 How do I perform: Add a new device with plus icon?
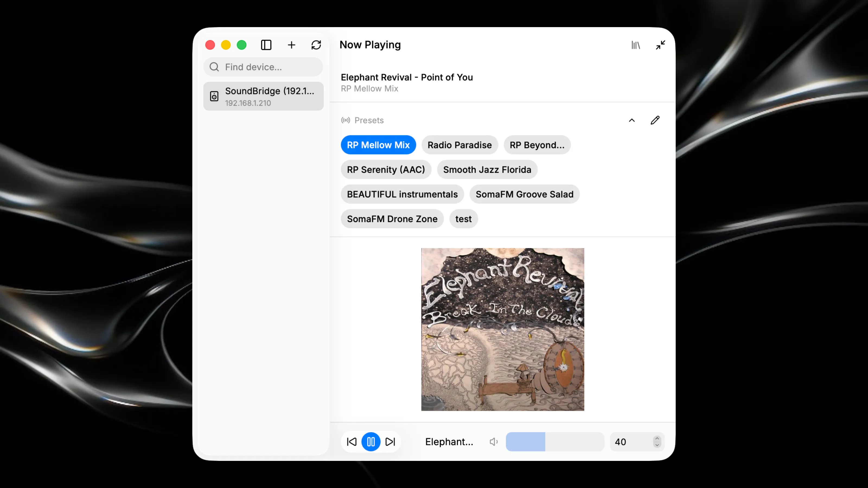(x=292, y=45)
